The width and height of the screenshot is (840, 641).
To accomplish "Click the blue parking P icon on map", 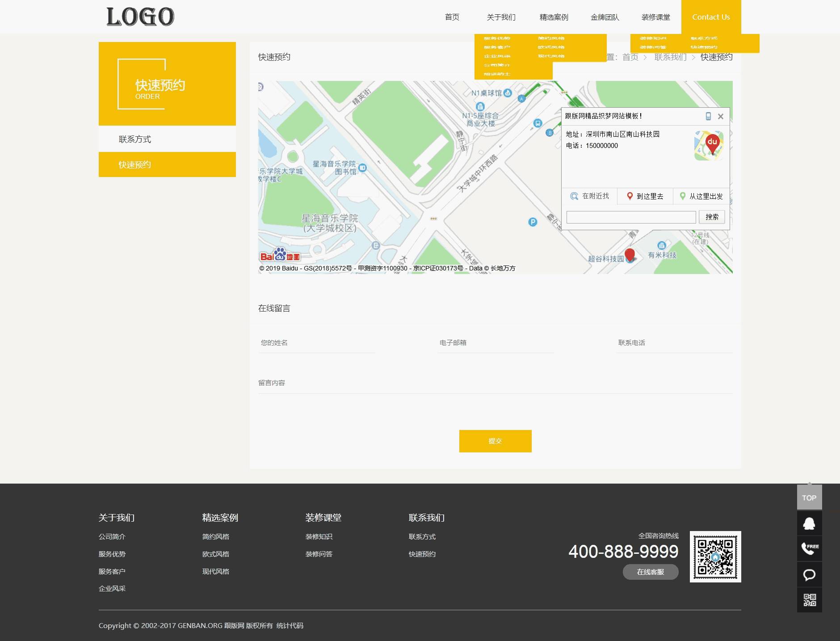I will pos(533,222).
